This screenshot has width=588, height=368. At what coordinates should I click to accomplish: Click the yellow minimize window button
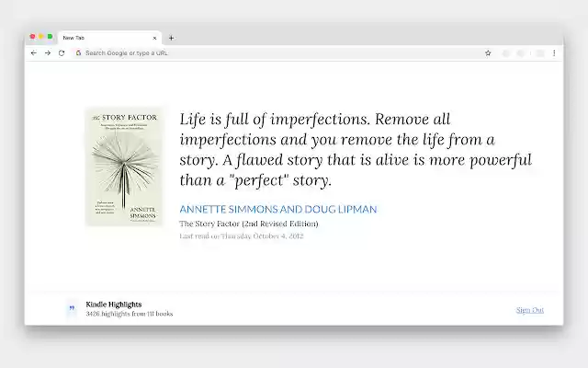(x=41, y=37)
